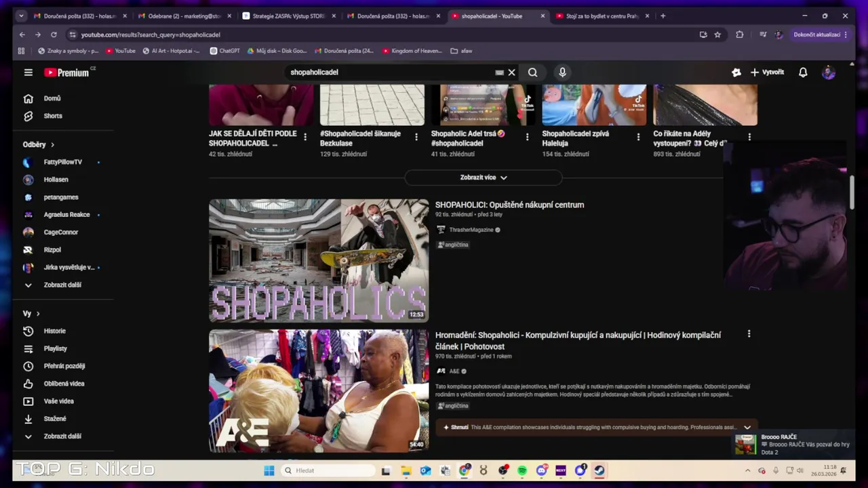Reload the page in Chrome
868x488 pixels.
click(x=54, y=35)
